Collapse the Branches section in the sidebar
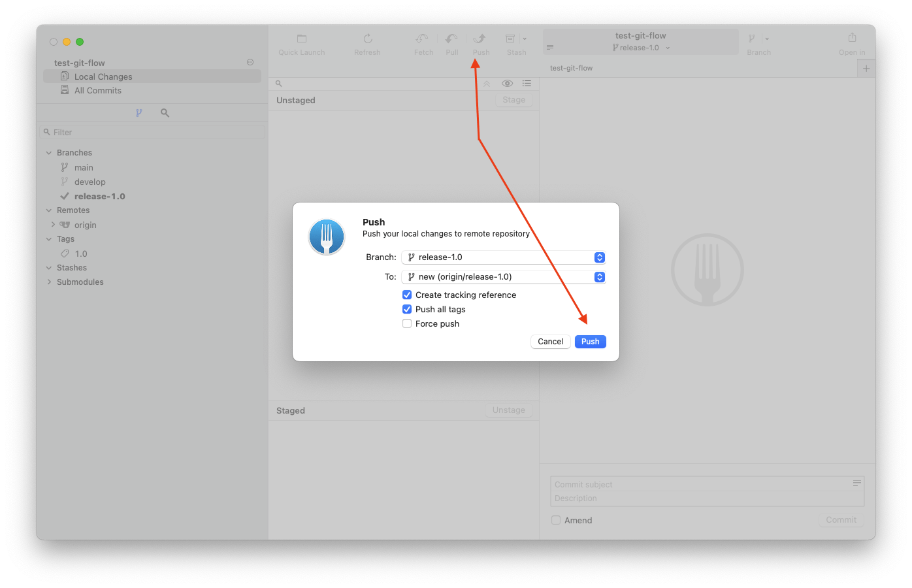This screenshot has height=588, width=912. point(48,152)
